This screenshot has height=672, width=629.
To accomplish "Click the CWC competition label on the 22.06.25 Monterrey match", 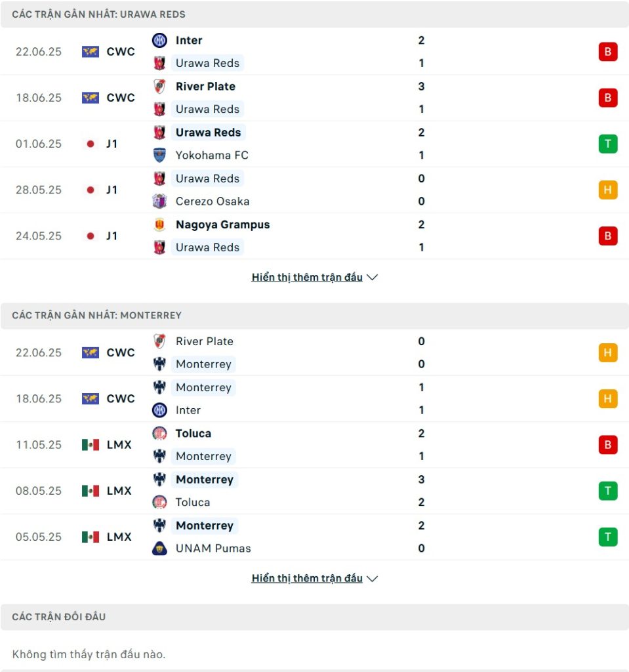I will point(121,352).
